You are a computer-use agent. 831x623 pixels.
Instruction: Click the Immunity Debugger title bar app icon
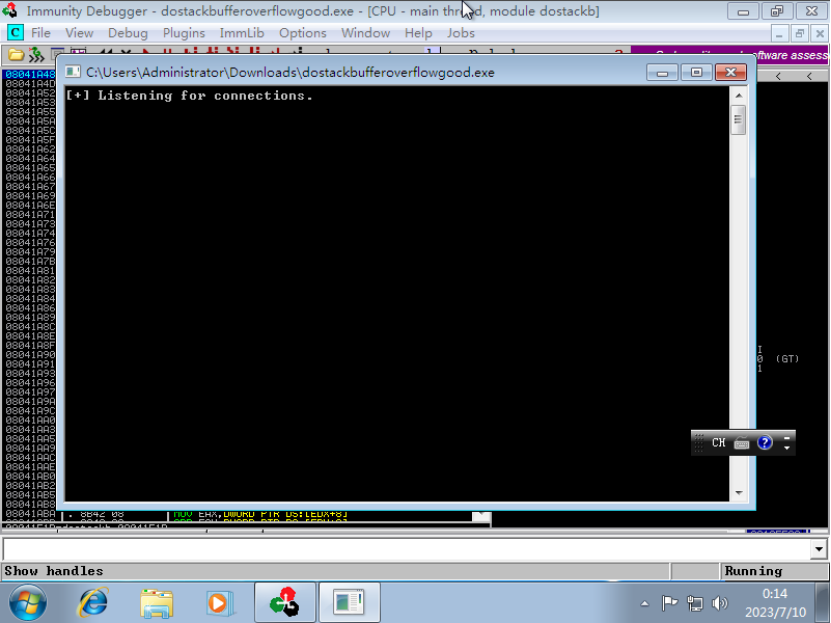pos(10,11)
